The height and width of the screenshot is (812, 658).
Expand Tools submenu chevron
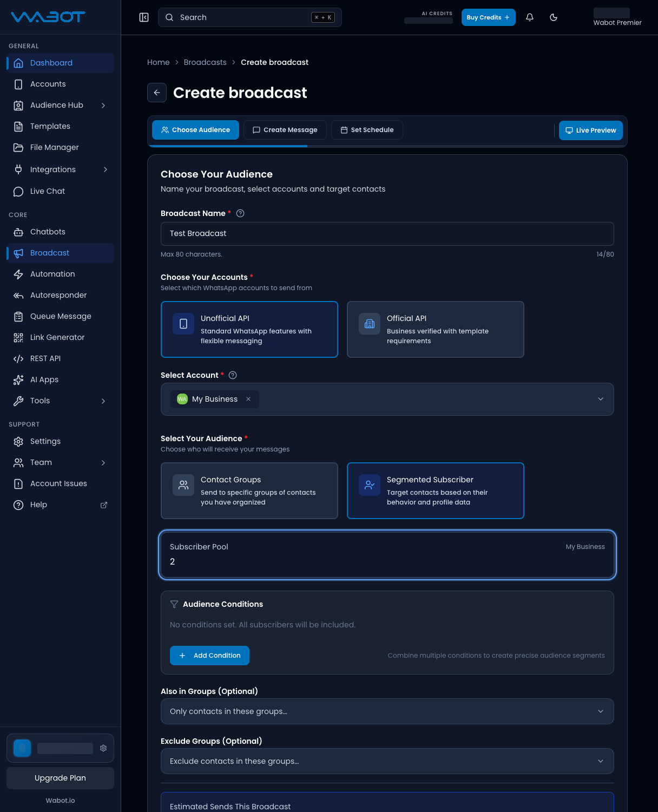click(x=103, y=401)
